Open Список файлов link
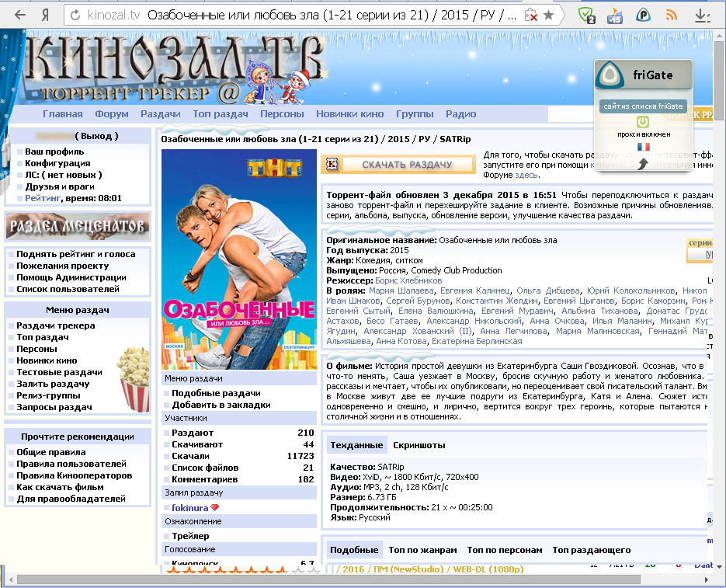Screen dimensions: 726x588 point(205,468)
